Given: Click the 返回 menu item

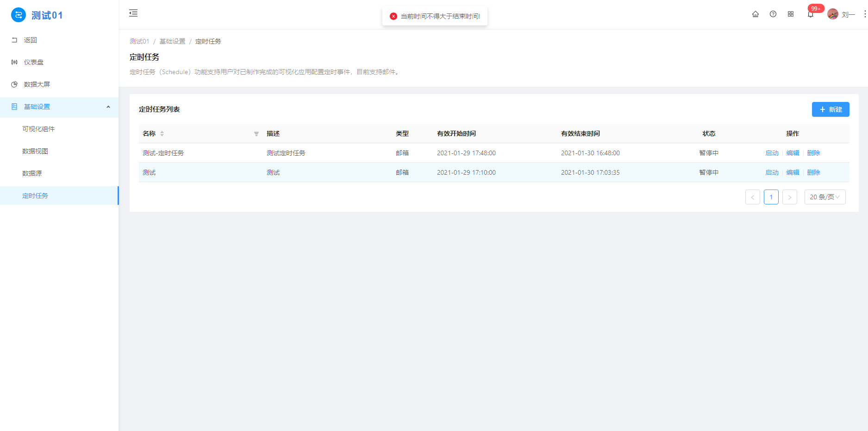Looking at the screenshot, I should (59, 40).
